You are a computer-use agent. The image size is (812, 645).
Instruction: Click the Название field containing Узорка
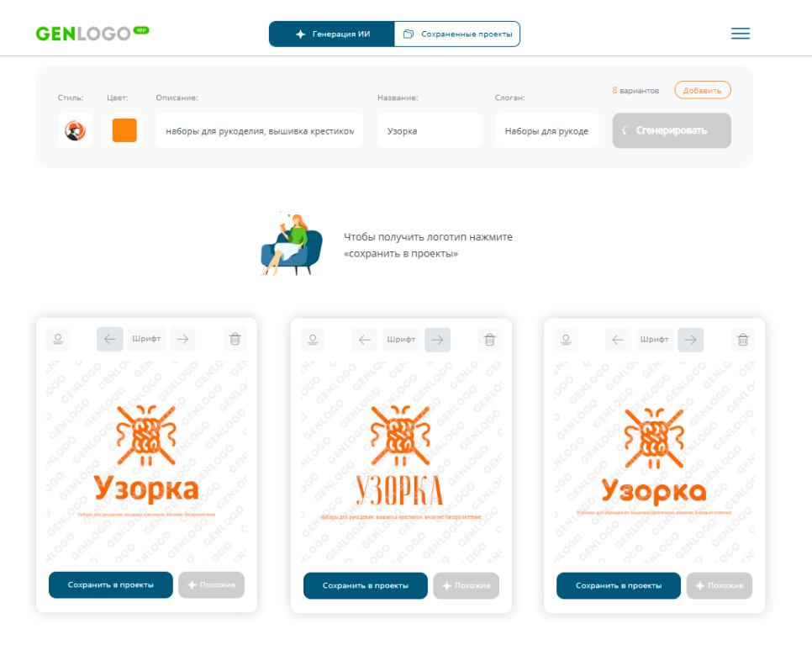[x=429, y=130]
